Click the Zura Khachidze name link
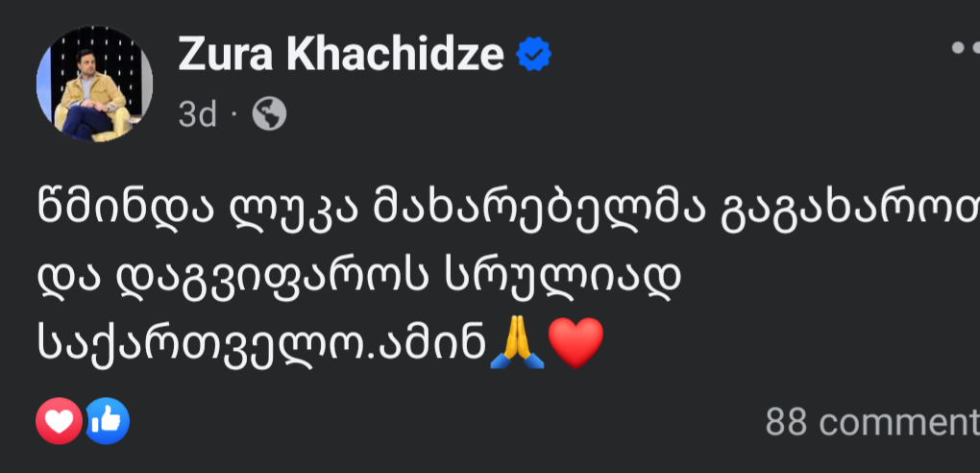The image size is (980, 473). (x=341, y=56)
